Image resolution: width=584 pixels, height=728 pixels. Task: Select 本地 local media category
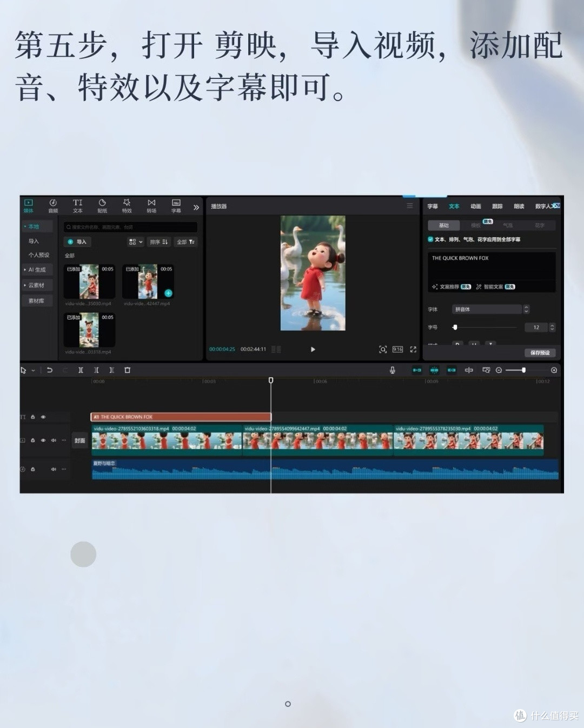click(x=37, y=226)
